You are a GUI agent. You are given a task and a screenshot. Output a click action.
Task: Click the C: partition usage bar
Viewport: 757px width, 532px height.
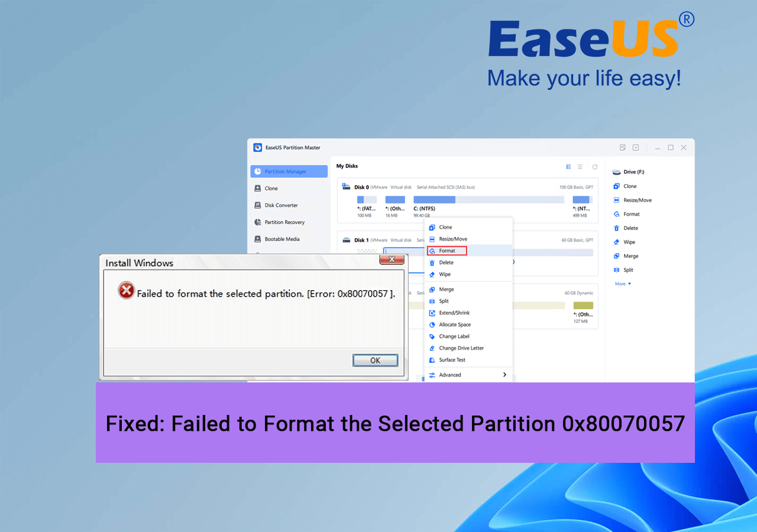[488, 200]
